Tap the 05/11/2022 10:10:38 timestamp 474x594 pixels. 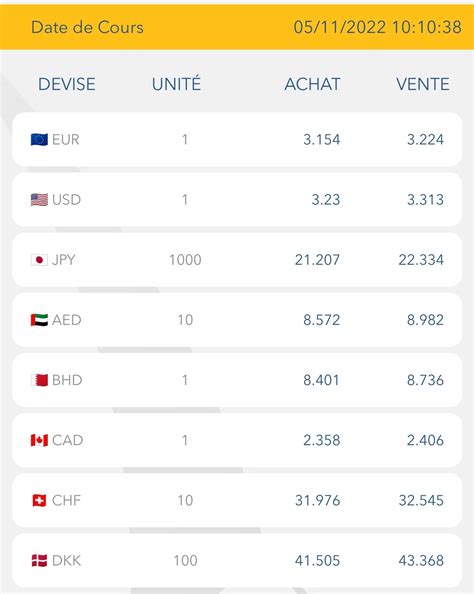pos(377,27)
